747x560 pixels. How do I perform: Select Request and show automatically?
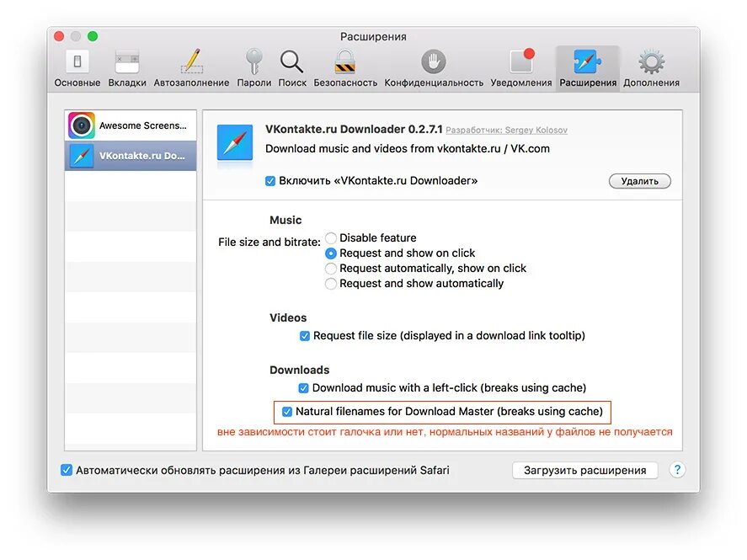(x=331, y=283)
